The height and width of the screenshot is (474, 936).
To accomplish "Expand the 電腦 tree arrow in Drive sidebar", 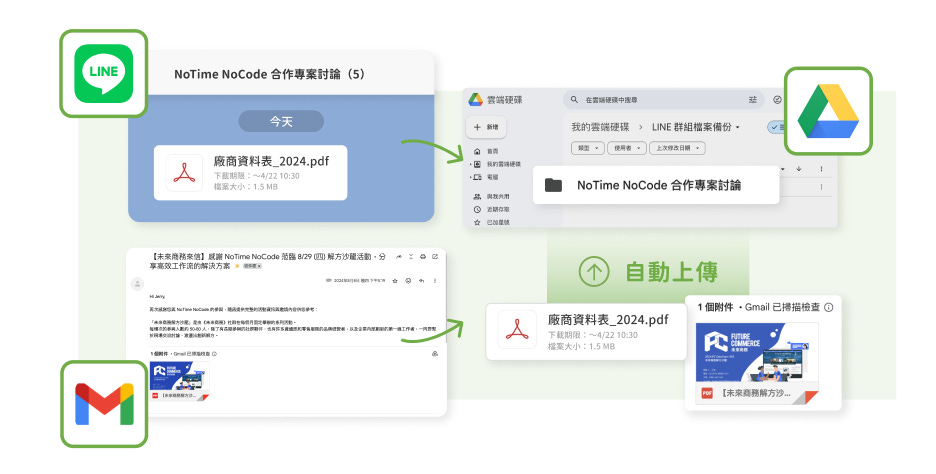I will point(471,177).
